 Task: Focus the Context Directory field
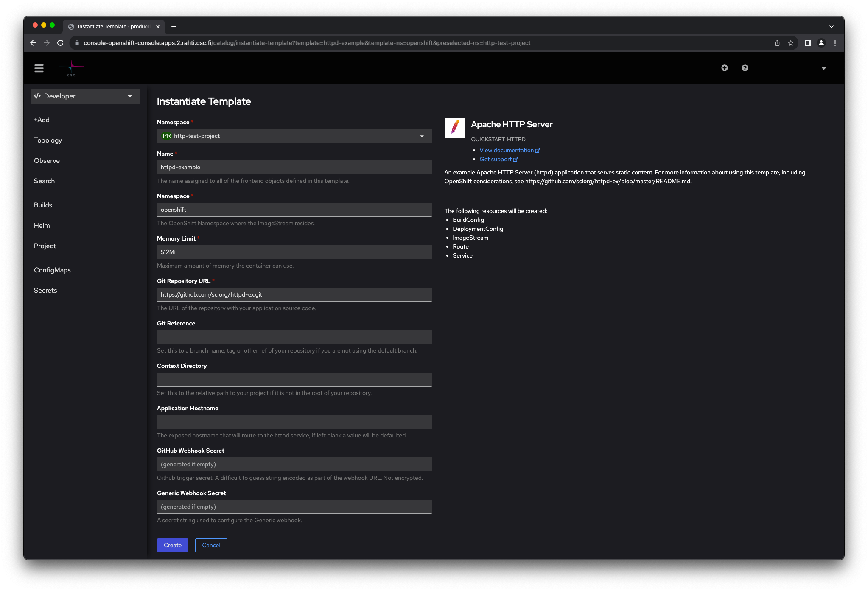click(x=294, y=379)
